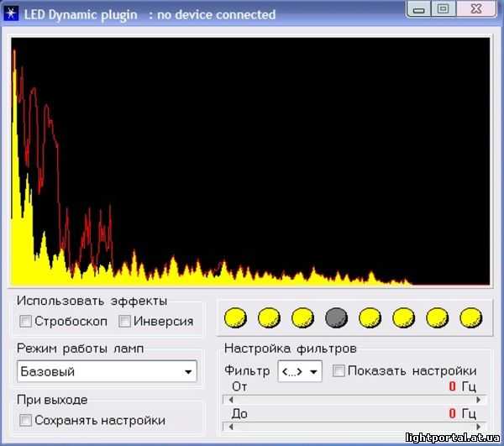Screen dimensions: 504x446
Task: Click left arrow of the От slider
Action: pos(231,400)
